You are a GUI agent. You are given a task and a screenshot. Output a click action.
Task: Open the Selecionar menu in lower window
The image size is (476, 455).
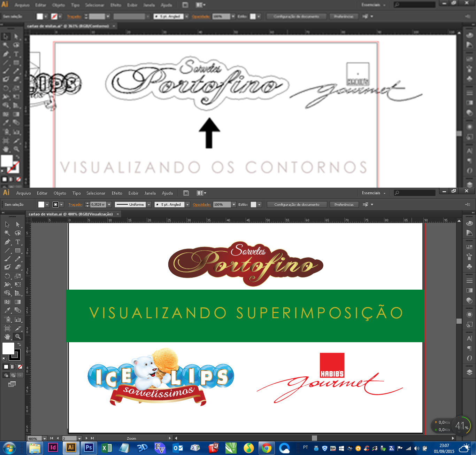click(96, 193)
